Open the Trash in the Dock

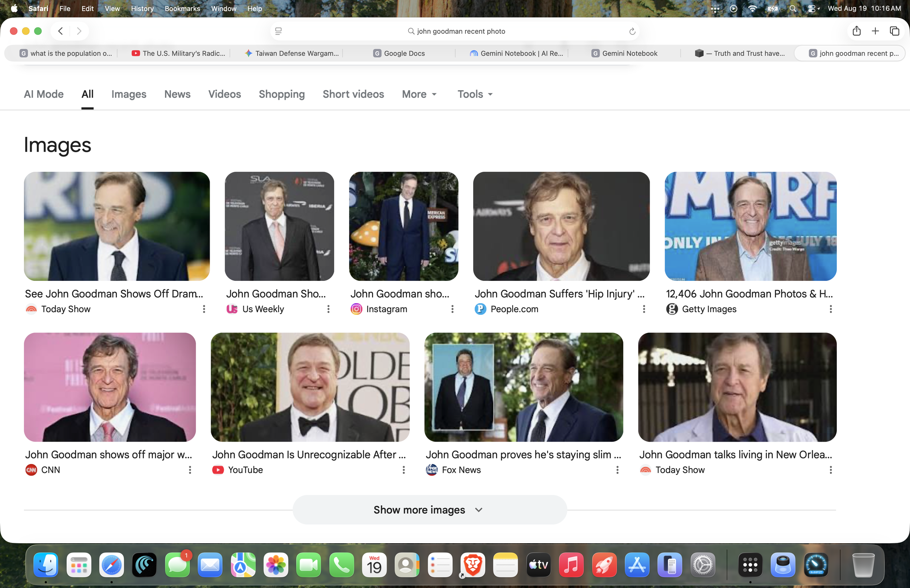[863, 565]
